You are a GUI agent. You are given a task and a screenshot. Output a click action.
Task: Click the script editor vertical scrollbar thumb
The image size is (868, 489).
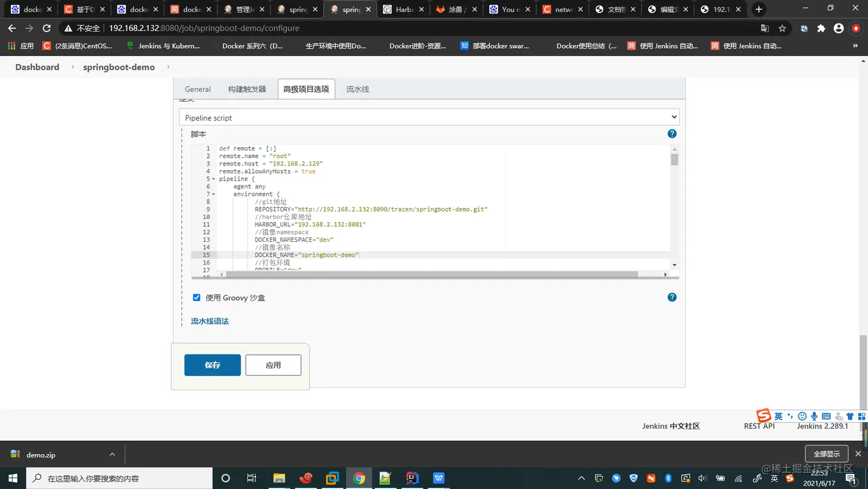(675, 159)
